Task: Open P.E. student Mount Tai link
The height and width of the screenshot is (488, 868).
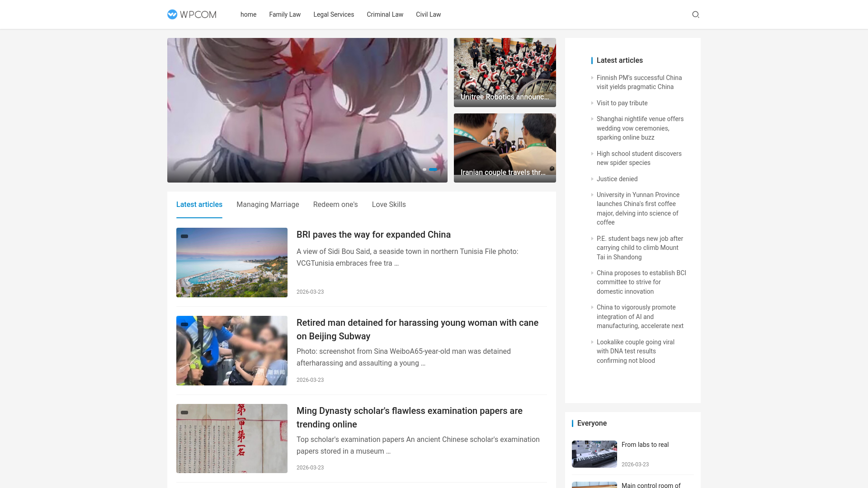Action: [x=640, y=248]
